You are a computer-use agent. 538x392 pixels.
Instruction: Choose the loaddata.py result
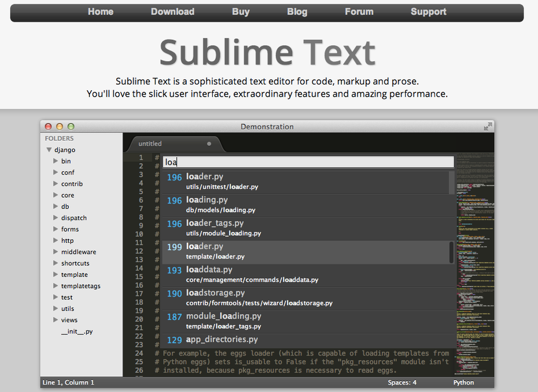coord(308,276)
